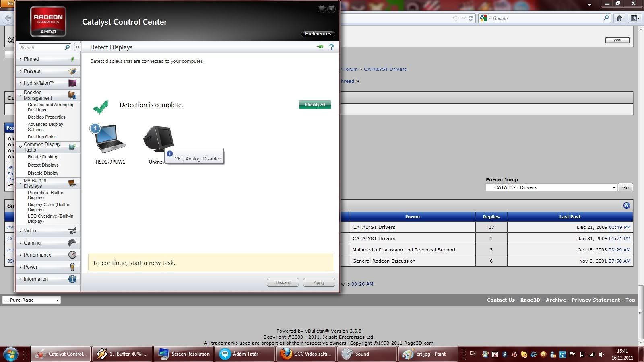Image resolution: width=644 pixels, height=362 pixels.
Task: Open the CATALYST Drivers breadcrumb link
Action: (385, 69)
